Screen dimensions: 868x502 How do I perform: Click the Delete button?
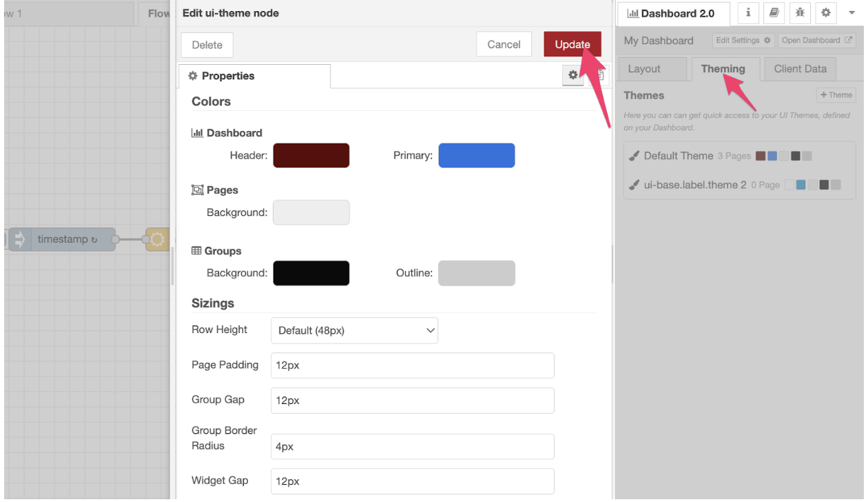207,45
